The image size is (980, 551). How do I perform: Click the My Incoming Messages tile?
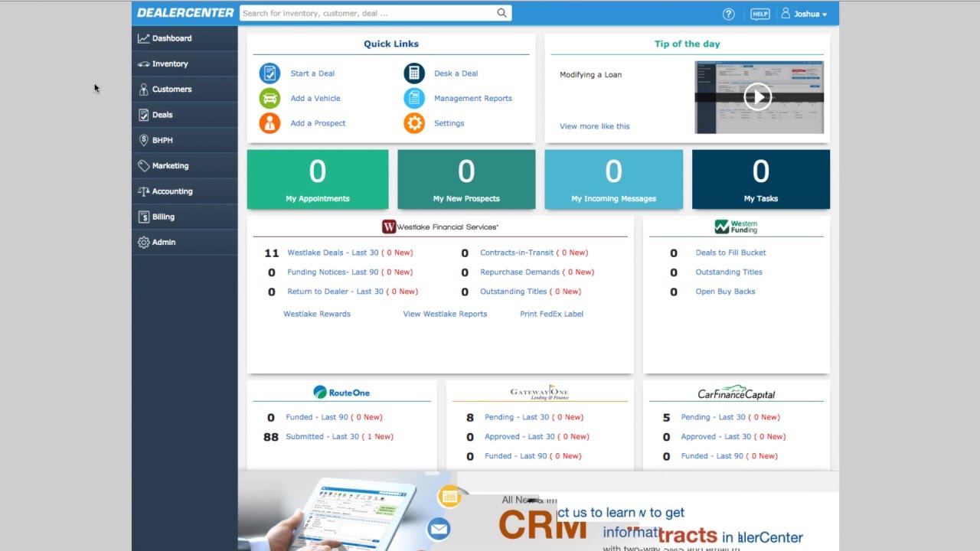[x=613, y=179]
